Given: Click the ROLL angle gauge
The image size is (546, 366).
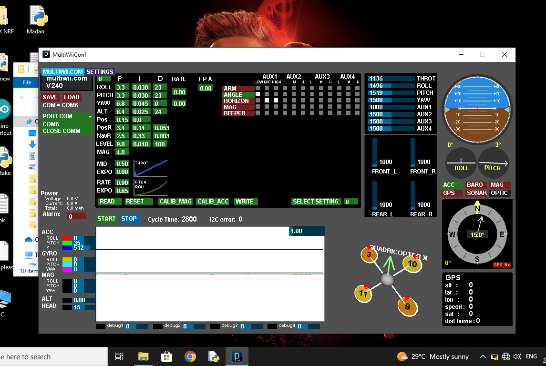Looking at the screenshot, I should 461,163.
